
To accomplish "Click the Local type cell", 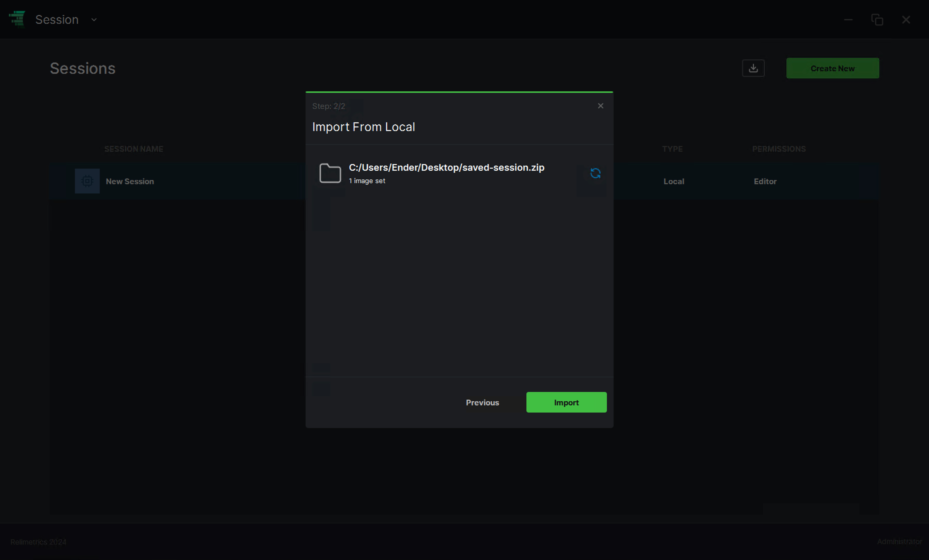I will [674, 181].
